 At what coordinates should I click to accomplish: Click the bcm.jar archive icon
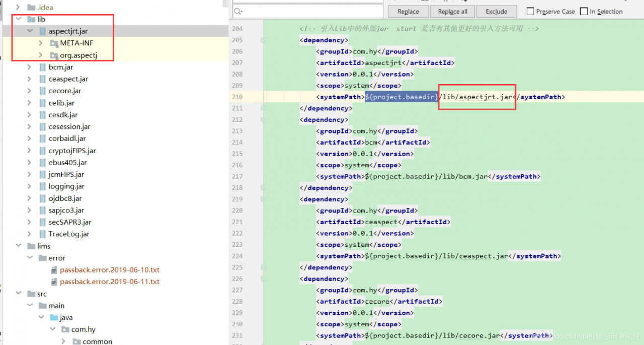point(43,67)
